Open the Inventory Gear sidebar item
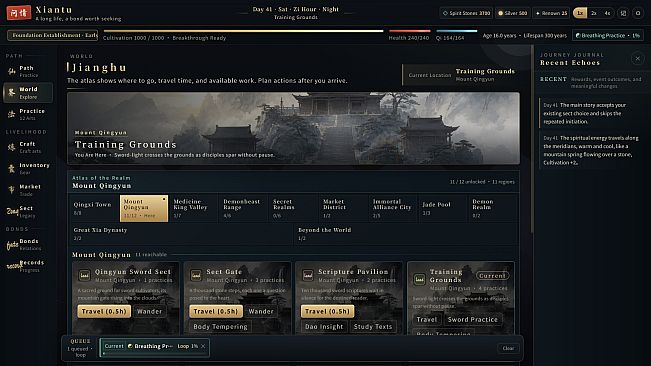The height and width of the screenshot is (366, 651). pyautogui.click(x=28, y=168)
